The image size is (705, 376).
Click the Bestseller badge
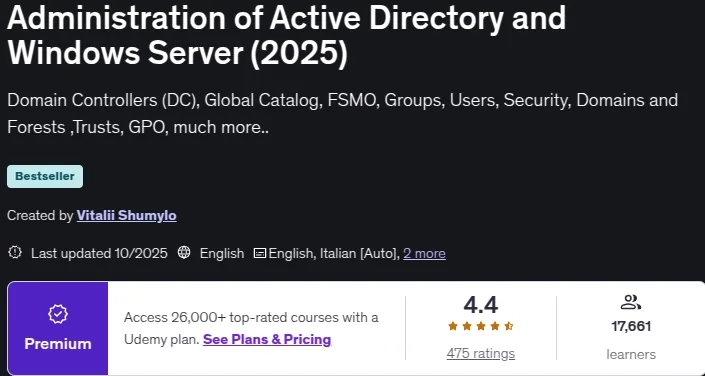click(45, 176)
